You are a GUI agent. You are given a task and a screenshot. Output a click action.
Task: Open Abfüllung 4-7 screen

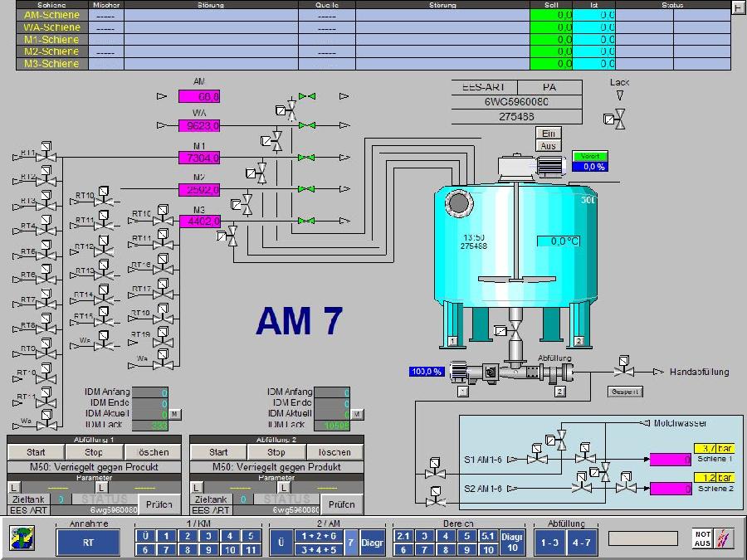pos(581,543)
